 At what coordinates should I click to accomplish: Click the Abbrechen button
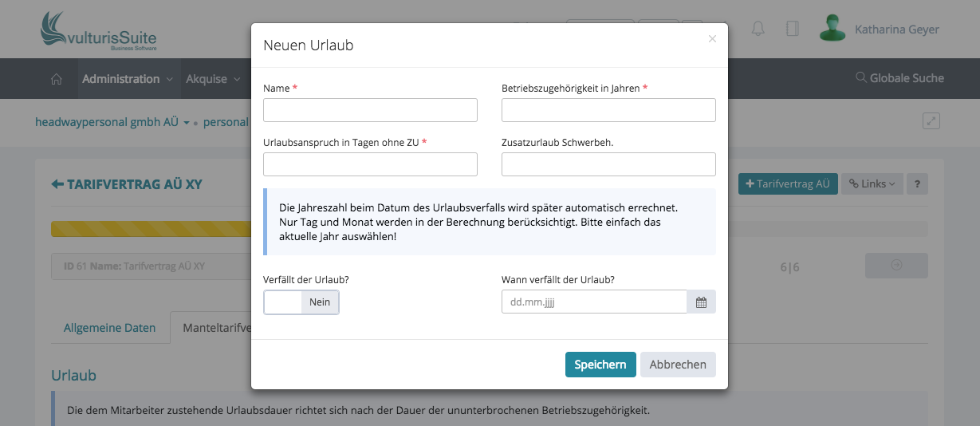[x=678, y=365]
